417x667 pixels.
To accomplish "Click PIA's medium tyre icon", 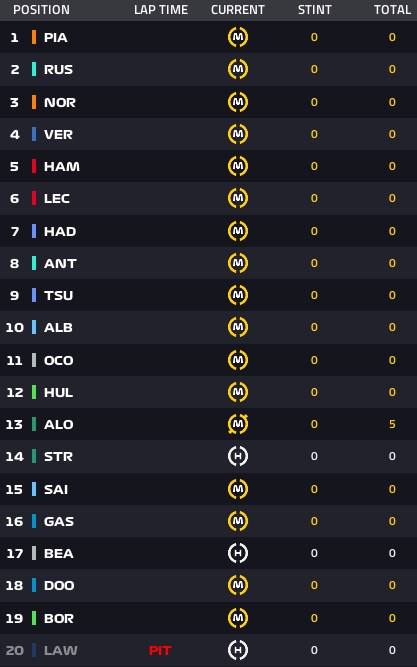I will pyautogui.click(x=238, y=37).
